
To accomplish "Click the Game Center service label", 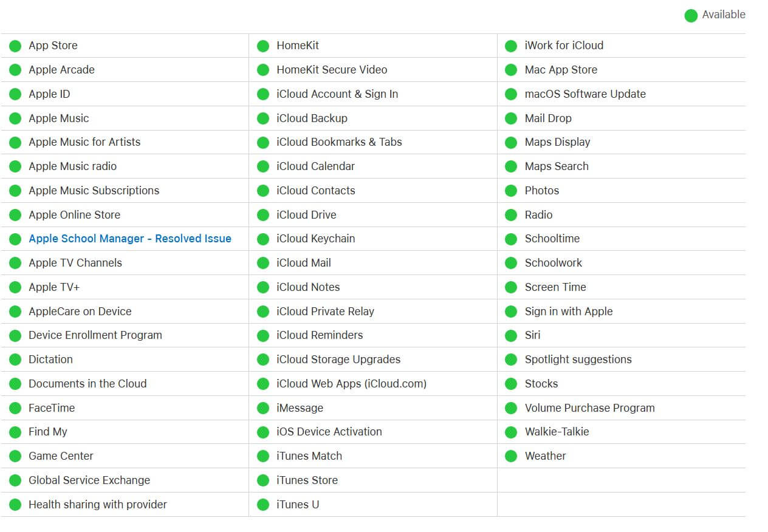I will click(61, 456).
